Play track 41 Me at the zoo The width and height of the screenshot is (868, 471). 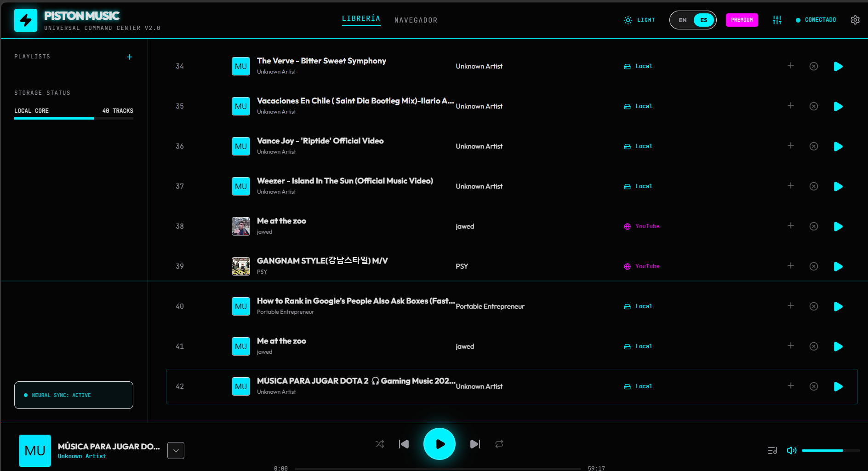pyautogui.click(x=838, y=346)
